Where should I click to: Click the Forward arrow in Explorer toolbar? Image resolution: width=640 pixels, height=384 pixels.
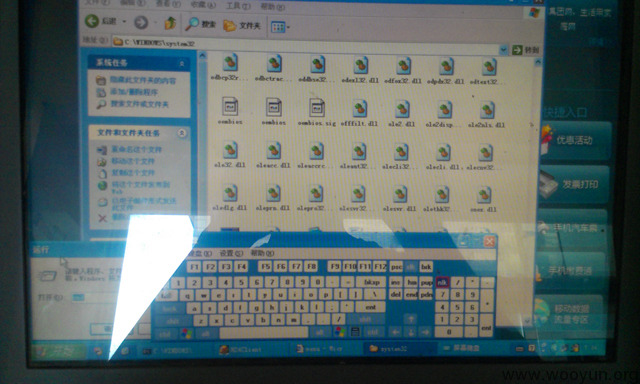141,22
